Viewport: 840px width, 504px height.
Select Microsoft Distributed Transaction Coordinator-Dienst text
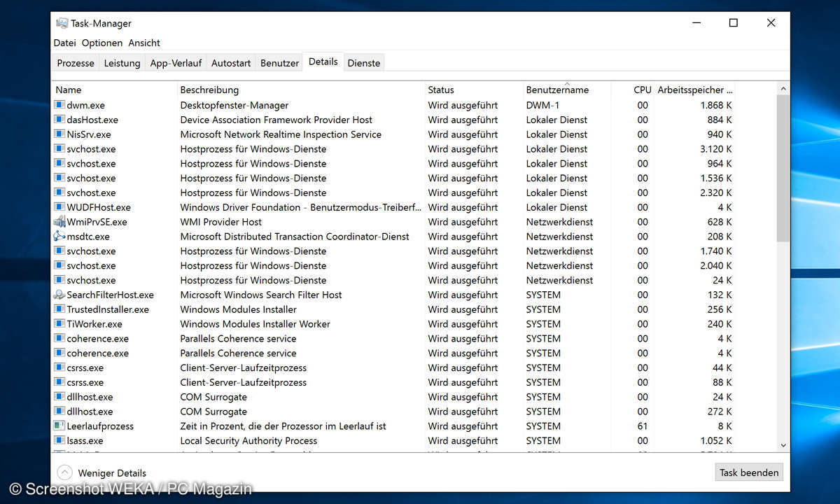tap(295, 237)
